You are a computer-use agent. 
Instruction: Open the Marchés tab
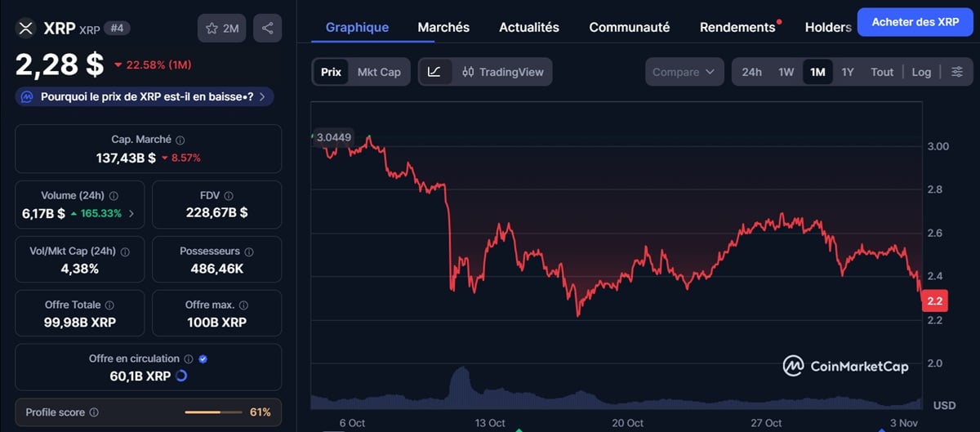[443, 27]
